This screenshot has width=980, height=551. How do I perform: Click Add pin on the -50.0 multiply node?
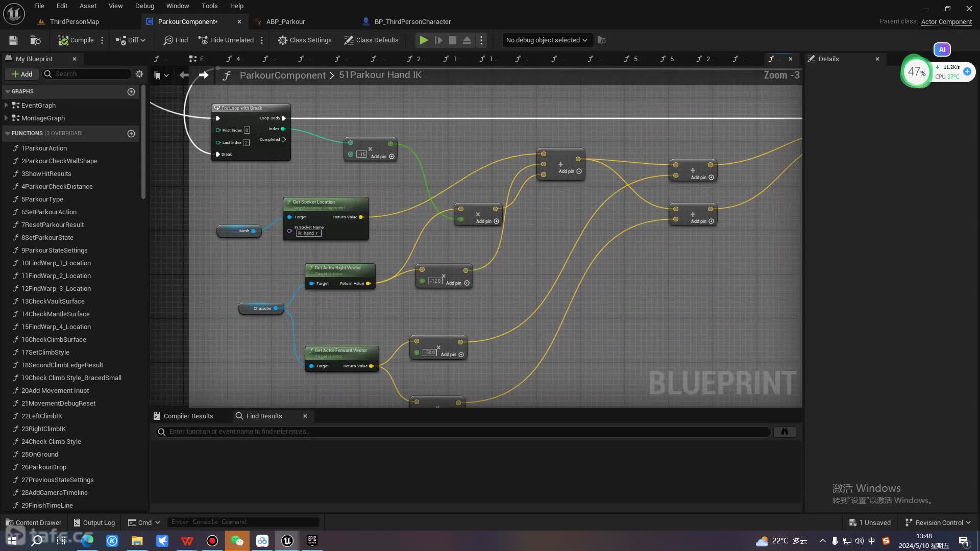[452, 355]
